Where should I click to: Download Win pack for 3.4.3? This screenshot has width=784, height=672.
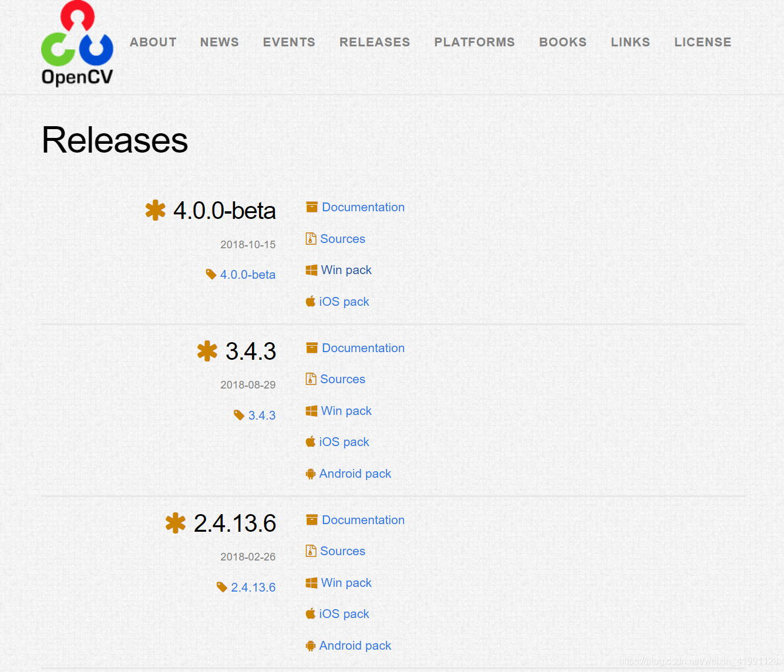[346, 411]
